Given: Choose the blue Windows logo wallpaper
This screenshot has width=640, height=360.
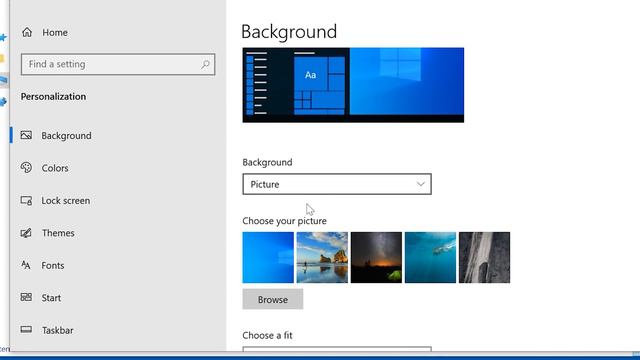Looking at the screenshot, I should coord(268,257).
